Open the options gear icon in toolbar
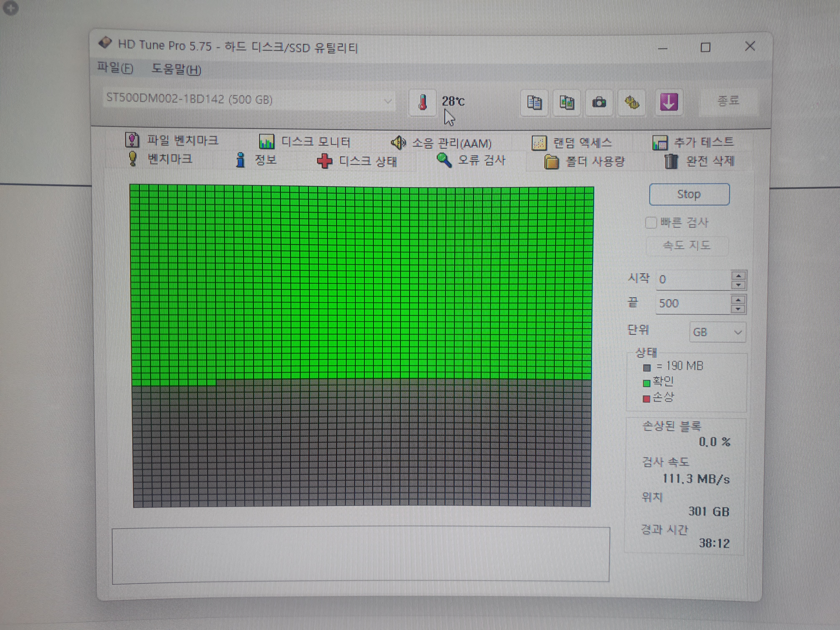Screen dimensions: 840x630 632,102
